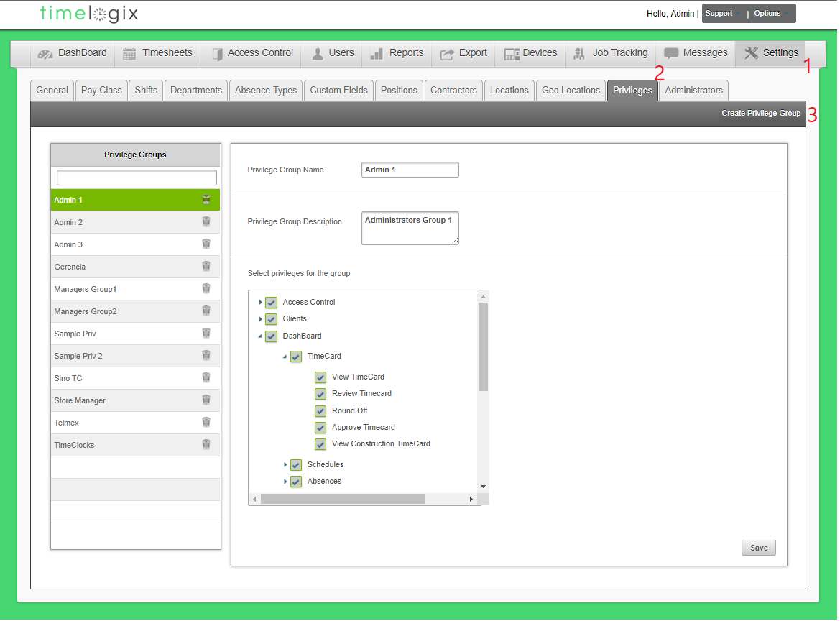Delete the Admin 1 privilege group
Screen dimensions: 840x621
(206, 200)
